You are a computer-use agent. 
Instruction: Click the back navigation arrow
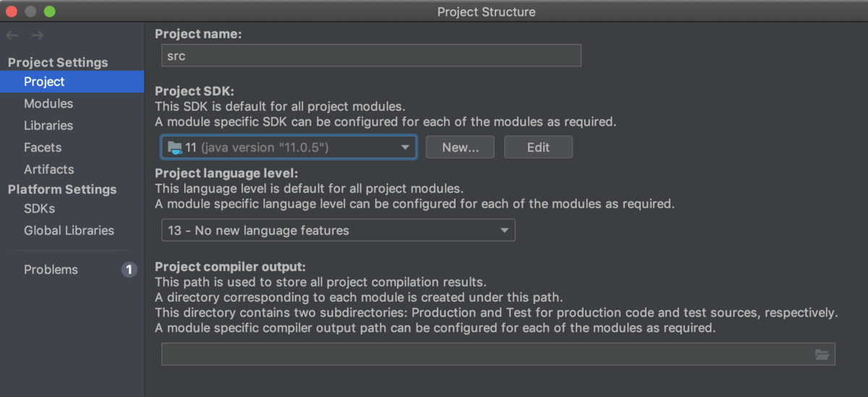click(12, 35)
